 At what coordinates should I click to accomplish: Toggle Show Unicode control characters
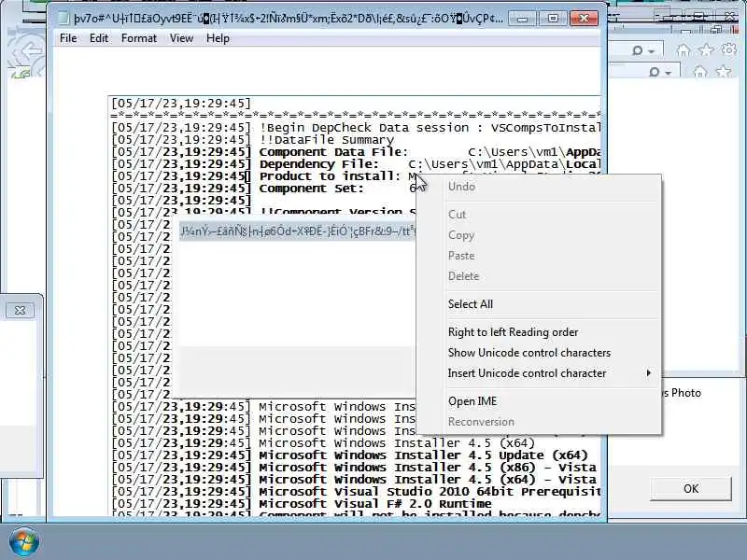click(x=539, y=353)
